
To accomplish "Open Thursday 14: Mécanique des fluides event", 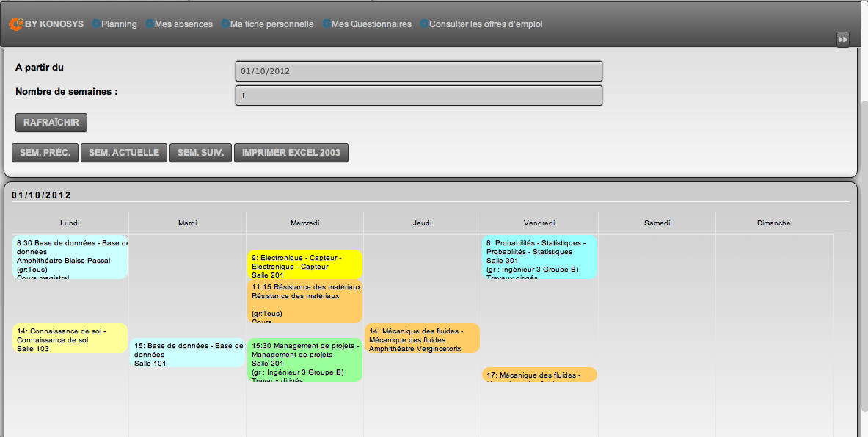I will click(423, 338).
